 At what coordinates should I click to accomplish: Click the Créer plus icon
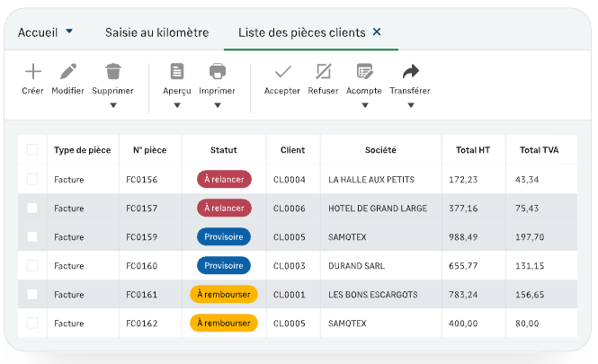tap(32, 72)
